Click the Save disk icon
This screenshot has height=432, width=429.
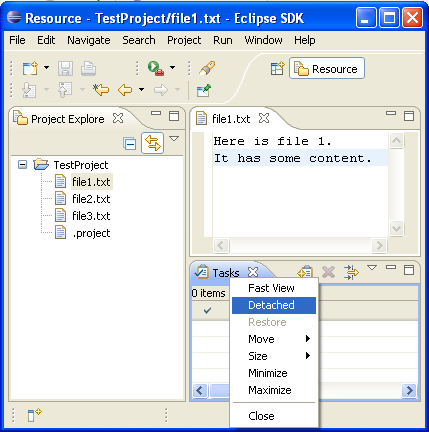click(x=65, y=69)
